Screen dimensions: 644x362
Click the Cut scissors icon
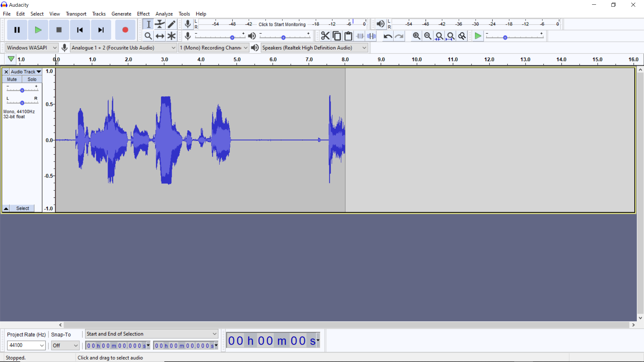(325, 36)
